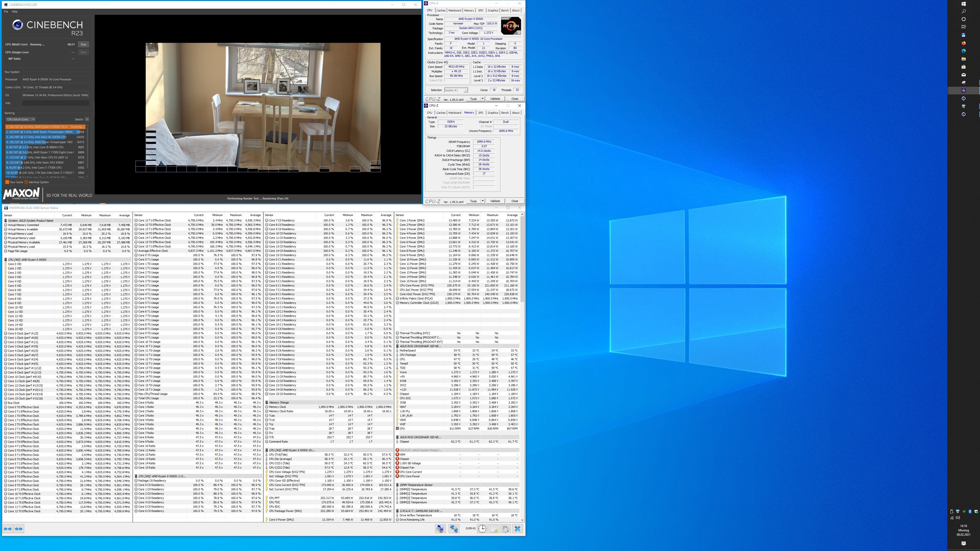Open Bench tab in lower CPU-Z window

[505, 113]
